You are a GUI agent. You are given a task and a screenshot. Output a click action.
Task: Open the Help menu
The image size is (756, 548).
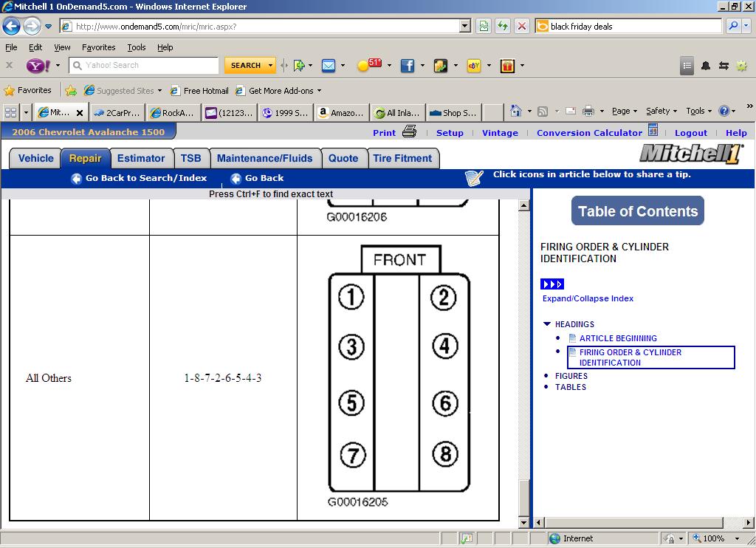165,47
